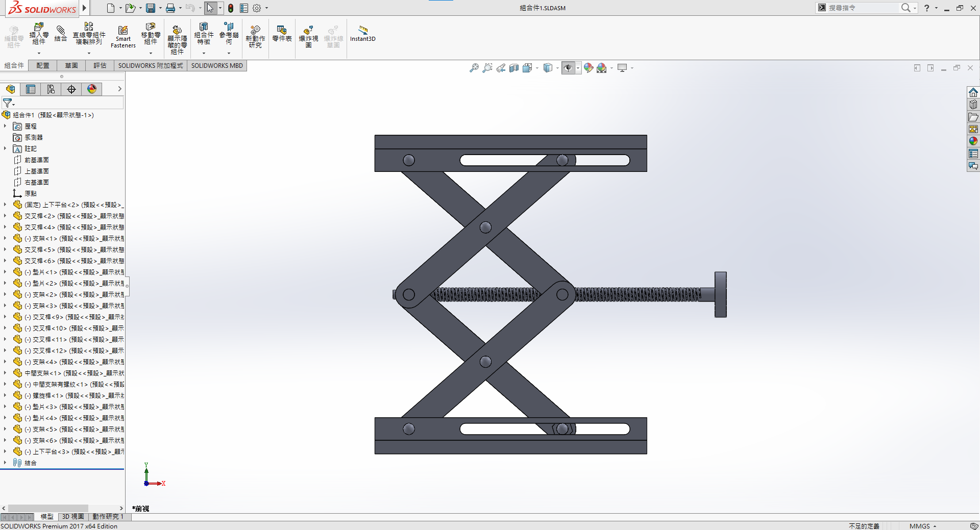
Task: Click 零件表 (Bill of Materials) tool
Action: coord(282,34)
